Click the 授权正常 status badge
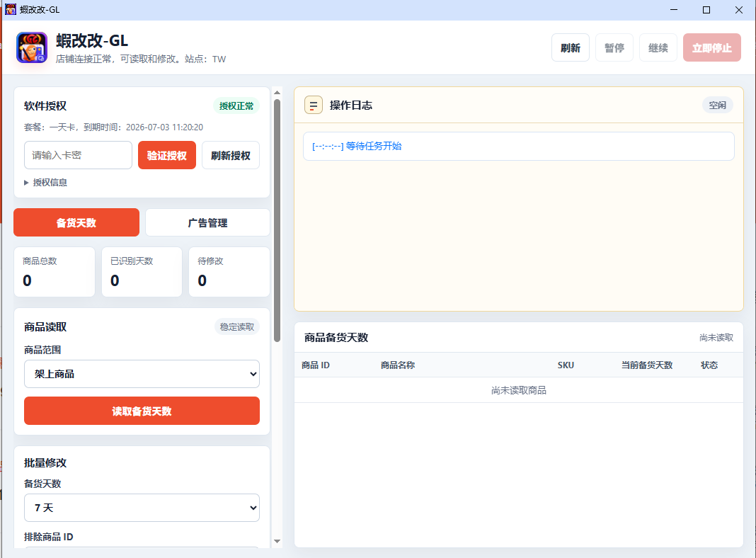This screenshot has height=558, width=756. pos(236,106)
